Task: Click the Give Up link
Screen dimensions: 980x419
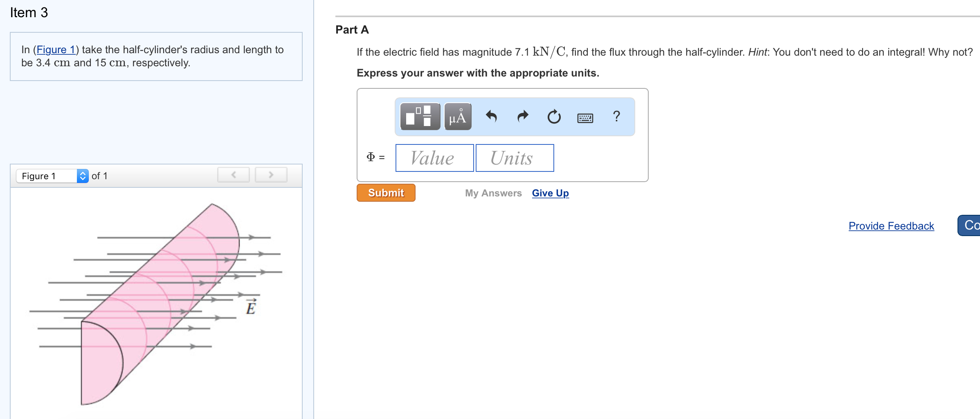Action: [x=550, y=193]
